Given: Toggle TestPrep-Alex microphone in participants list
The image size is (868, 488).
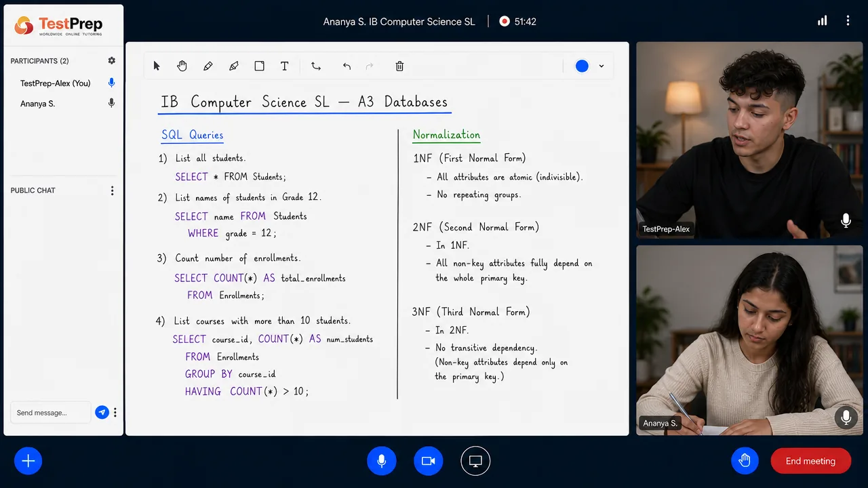Looking at the screenshot, I should click(112, 83).
